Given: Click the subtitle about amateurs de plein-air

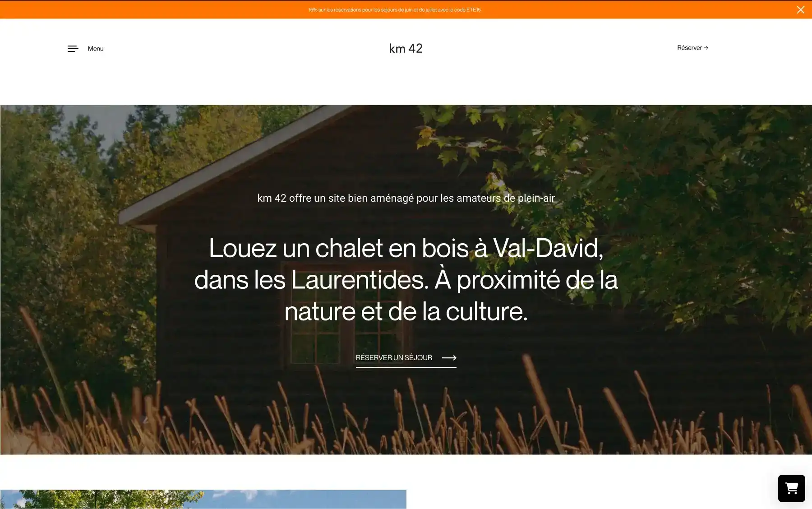Looking at the screenshot, I should coord(406,198).
